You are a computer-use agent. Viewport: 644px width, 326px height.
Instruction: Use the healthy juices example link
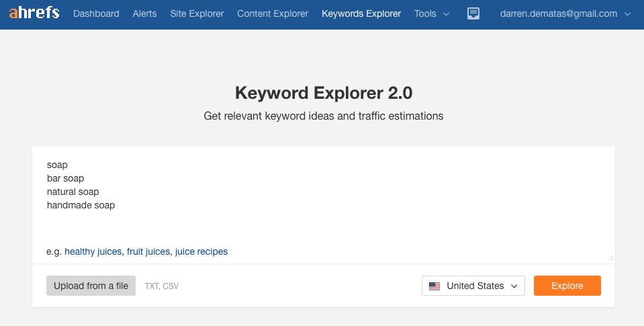point(93,251)
